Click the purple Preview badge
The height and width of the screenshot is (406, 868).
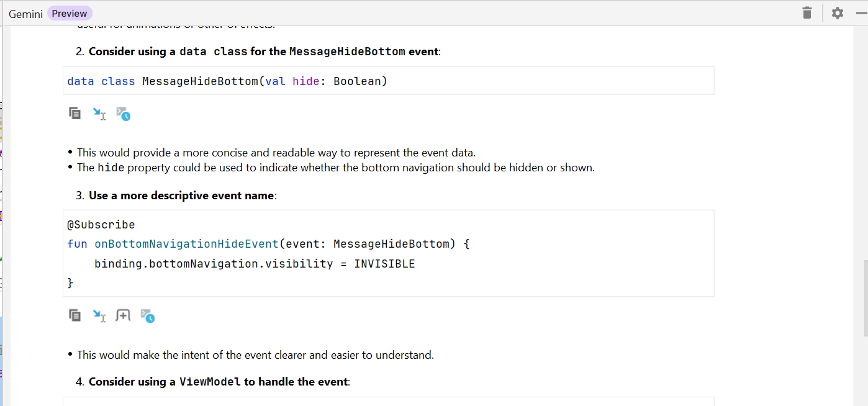pos(70,14)
